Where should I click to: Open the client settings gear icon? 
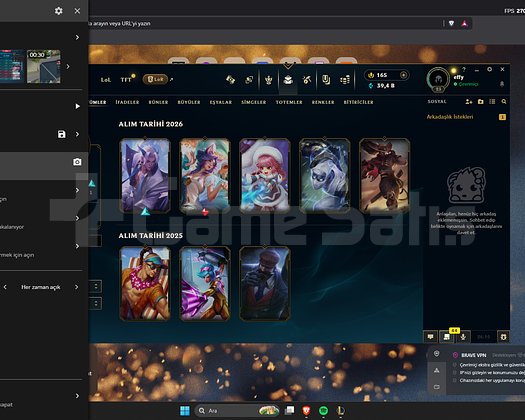[x=490, y=69]
